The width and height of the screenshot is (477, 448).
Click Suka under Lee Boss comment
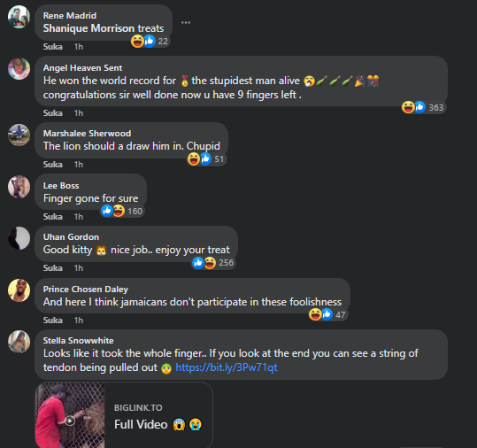click(x=53, y=217)
